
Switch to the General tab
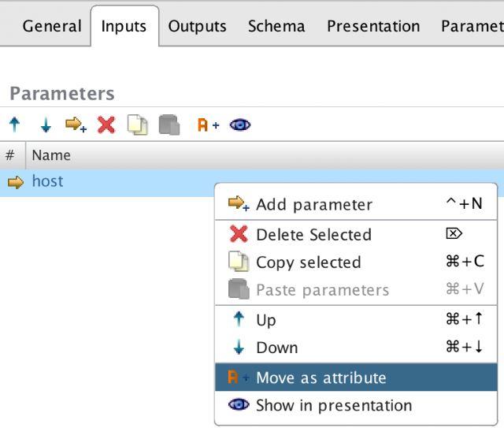click(x=51, y=26)
